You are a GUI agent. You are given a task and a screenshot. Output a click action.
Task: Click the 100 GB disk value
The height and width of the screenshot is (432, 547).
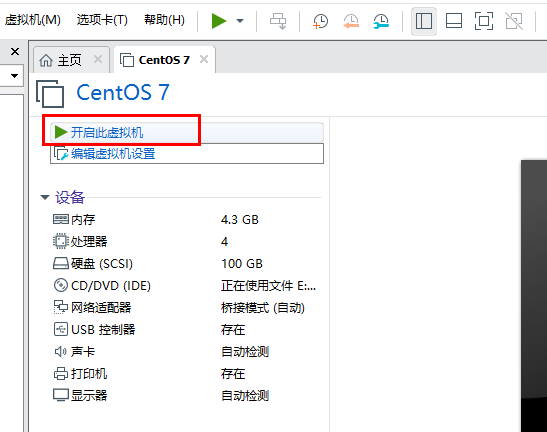click(x=242, y=263)
